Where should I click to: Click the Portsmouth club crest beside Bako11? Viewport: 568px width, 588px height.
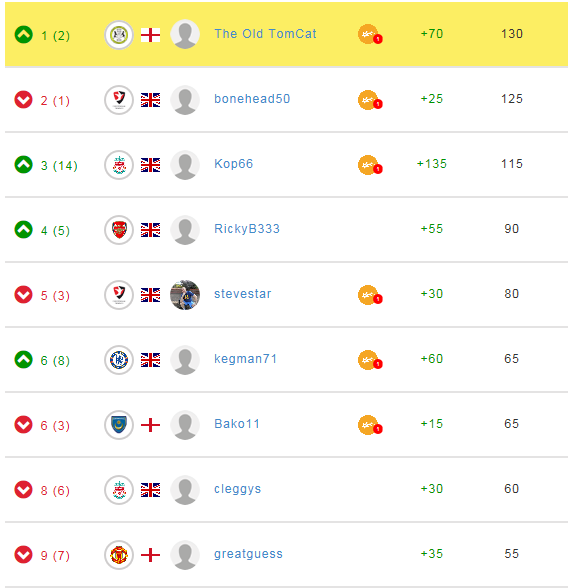pyautogui.click(x=119, y=425)
